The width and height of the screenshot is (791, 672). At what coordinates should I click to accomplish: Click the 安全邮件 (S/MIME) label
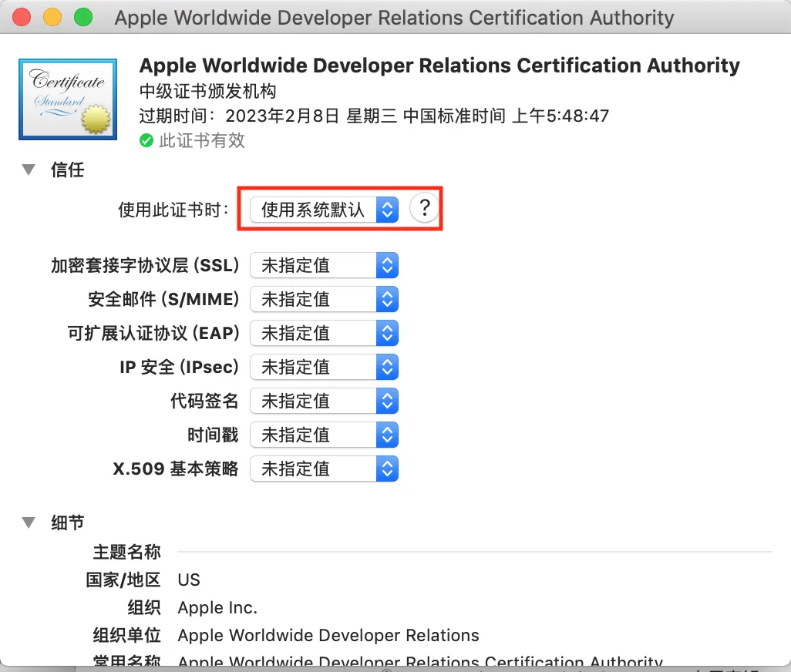[163, 299]
